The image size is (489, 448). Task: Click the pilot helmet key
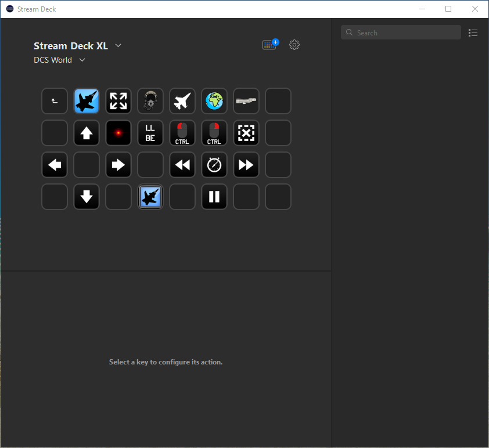(x=150, y=101)
